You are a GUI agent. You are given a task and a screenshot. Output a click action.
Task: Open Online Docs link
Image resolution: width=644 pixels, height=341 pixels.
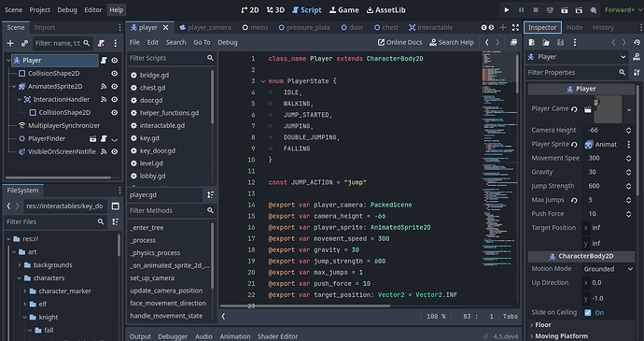point(399,42)
